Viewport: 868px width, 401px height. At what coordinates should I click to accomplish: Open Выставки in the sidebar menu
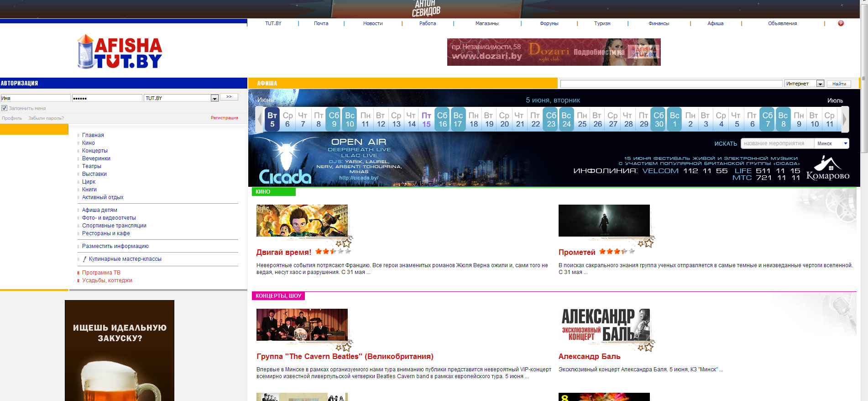tap(94, 174)
